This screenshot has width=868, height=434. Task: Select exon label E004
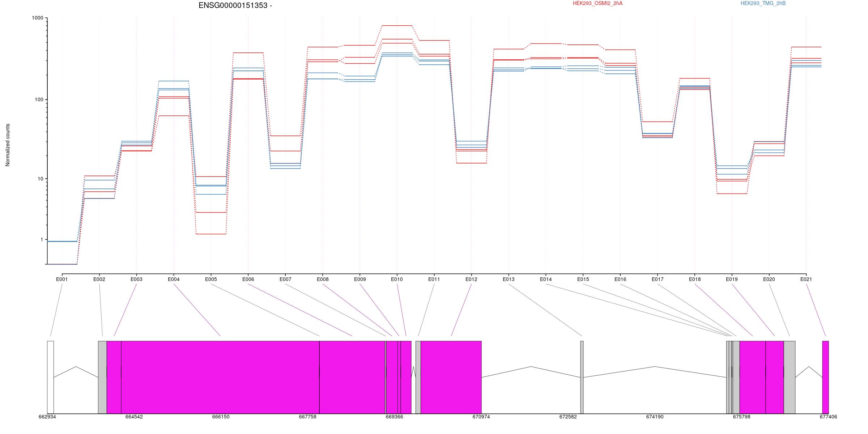(174, 279)
